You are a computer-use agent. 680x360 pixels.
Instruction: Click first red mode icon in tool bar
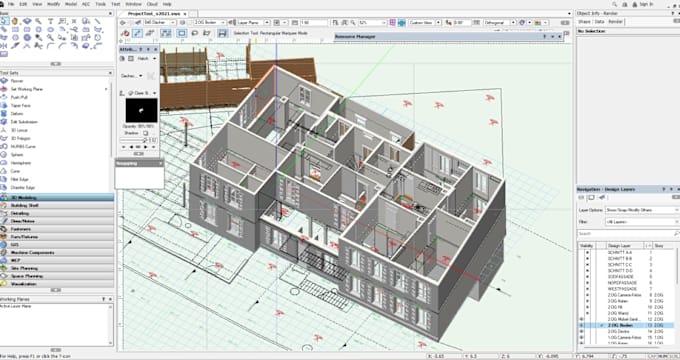coord(125,33)
